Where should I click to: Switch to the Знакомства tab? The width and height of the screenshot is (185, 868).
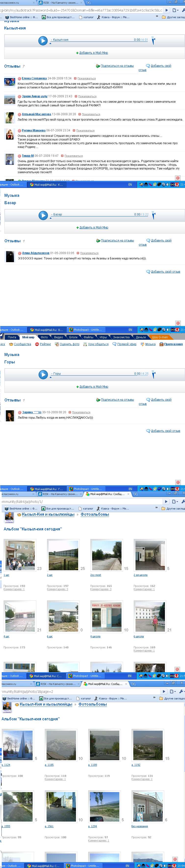(121, 337)
